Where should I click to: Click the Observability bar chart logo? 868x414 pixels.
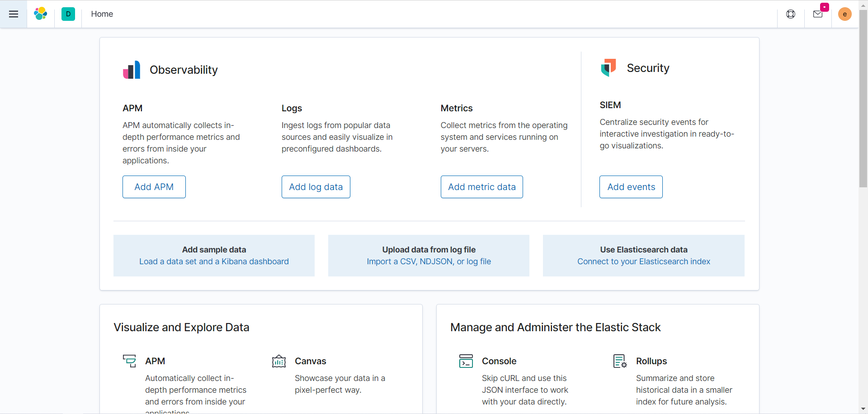[x=132, y=70]
